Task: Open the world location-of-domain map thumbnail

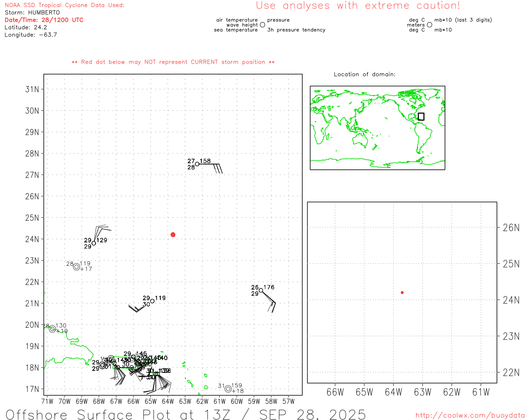Action: point(377,128)
